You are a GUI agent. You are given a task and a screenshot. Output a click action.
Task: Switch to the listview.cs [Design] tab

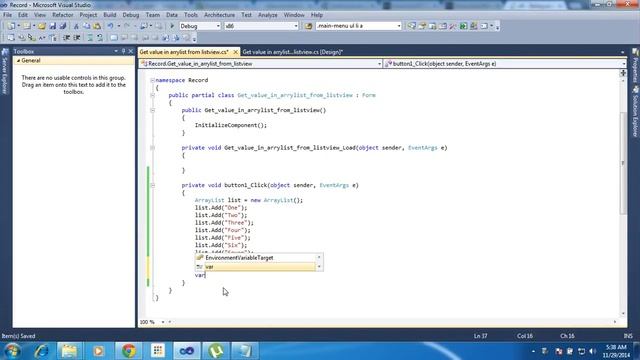coord(292,52)
